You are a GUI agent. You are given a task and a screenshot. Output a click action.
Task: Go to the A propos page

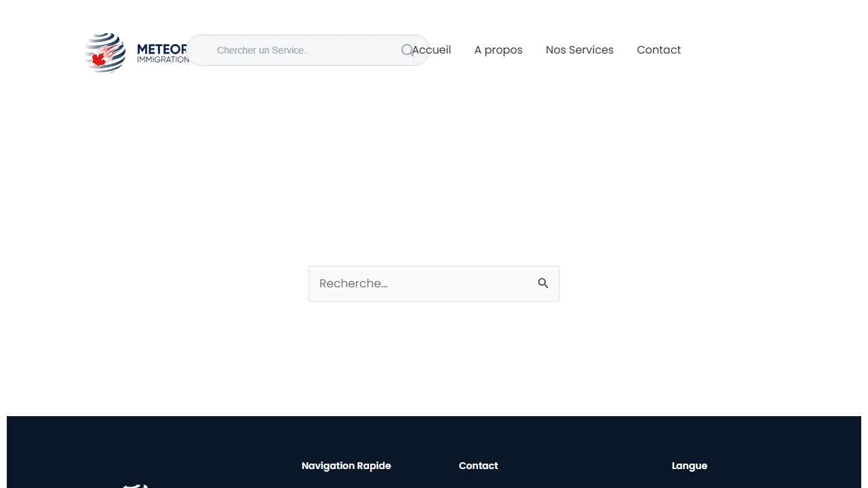click(498, 50)
